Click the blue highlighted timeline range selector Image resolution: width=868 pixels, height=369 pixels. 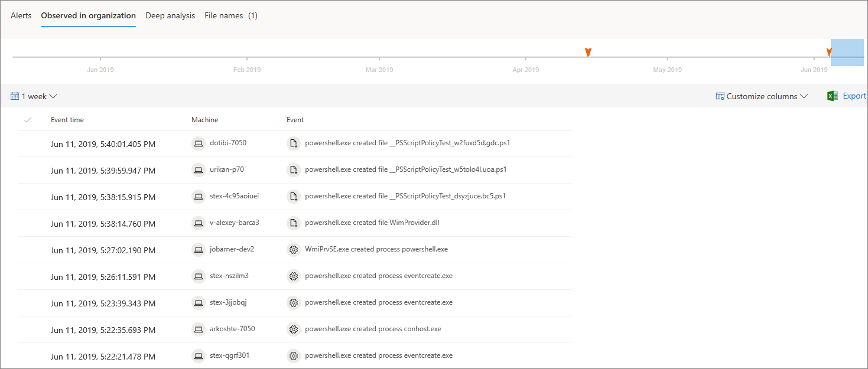coord(847,53)
